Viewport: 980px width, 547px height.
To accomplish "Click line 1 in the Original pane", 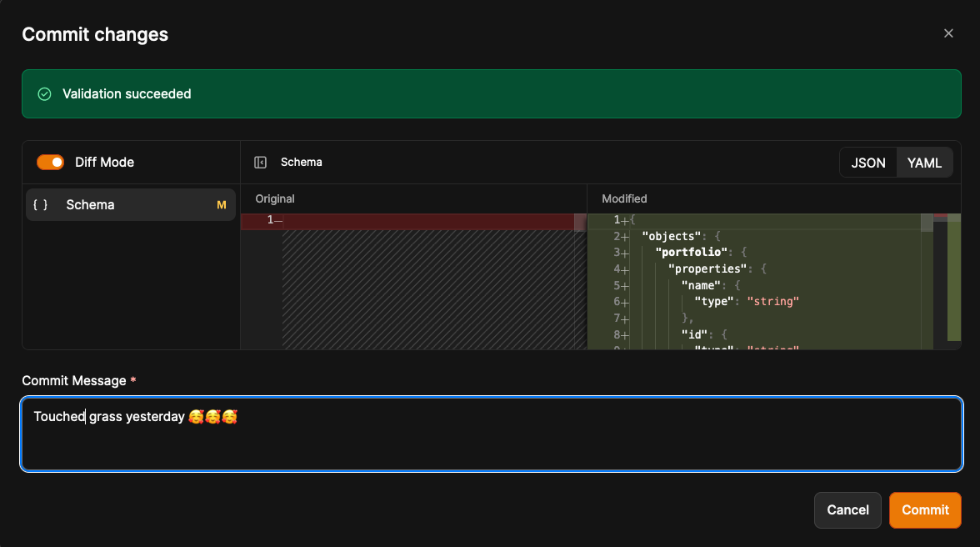I will 417,220.
